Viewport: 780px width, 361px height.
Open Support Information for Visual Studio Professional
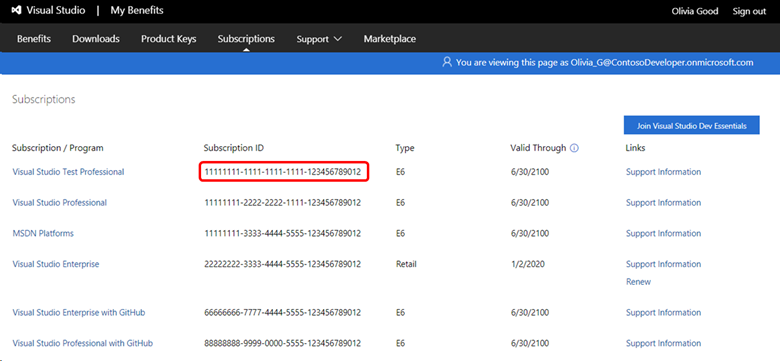(664, 203)
